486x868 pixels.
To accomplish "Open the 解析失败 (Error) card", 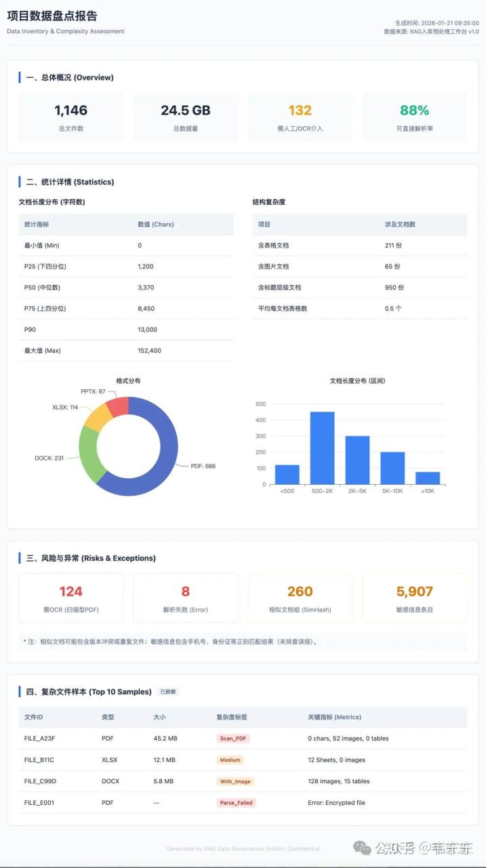I will tap(186, 597).
